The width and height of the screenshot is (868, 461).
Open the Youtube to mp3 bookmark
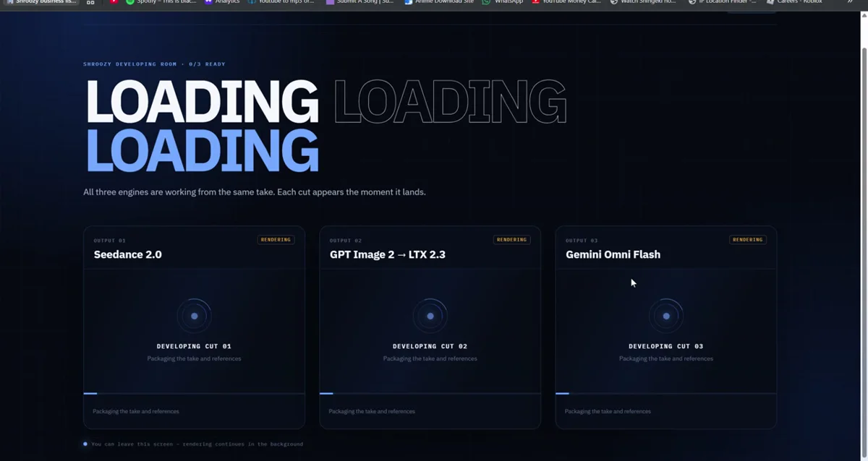281,2
